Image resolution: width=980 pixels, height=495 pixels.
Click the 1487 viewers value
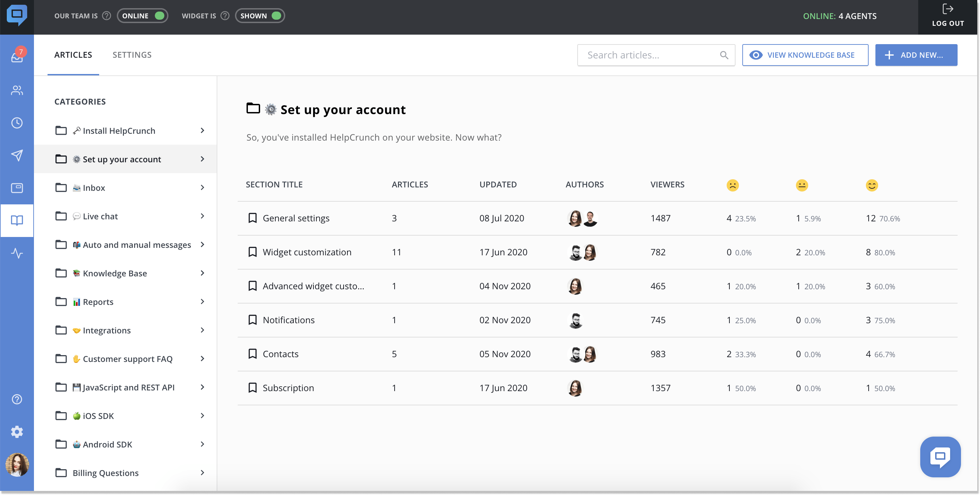point(660,218)
